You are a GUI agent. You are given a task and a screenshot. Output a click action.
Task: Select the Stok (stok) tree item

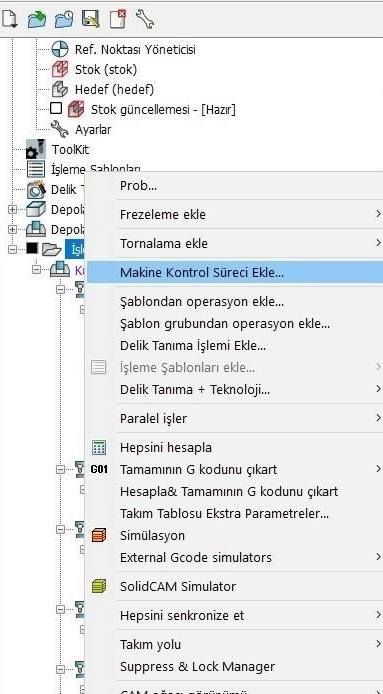click(x=106, y=69)
